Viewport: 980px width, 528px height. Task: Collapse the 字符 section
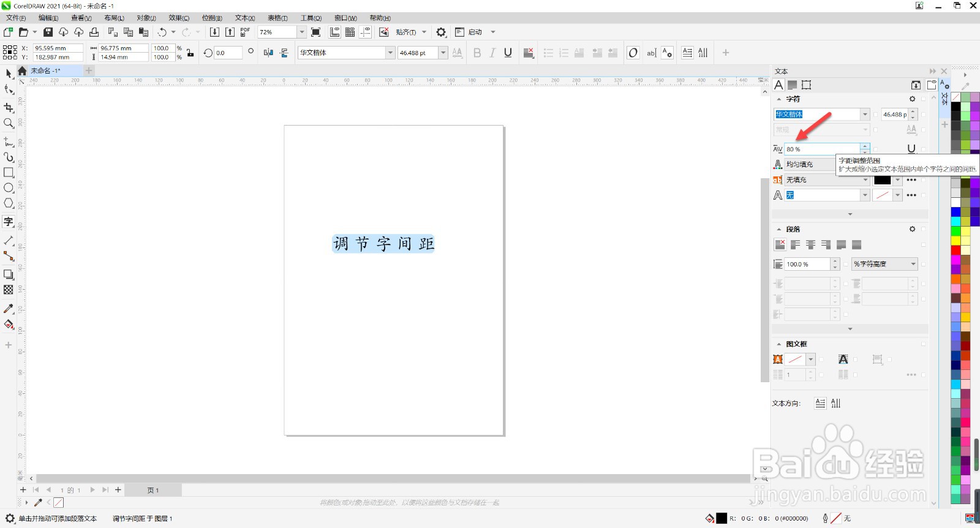tap(779, 99)
